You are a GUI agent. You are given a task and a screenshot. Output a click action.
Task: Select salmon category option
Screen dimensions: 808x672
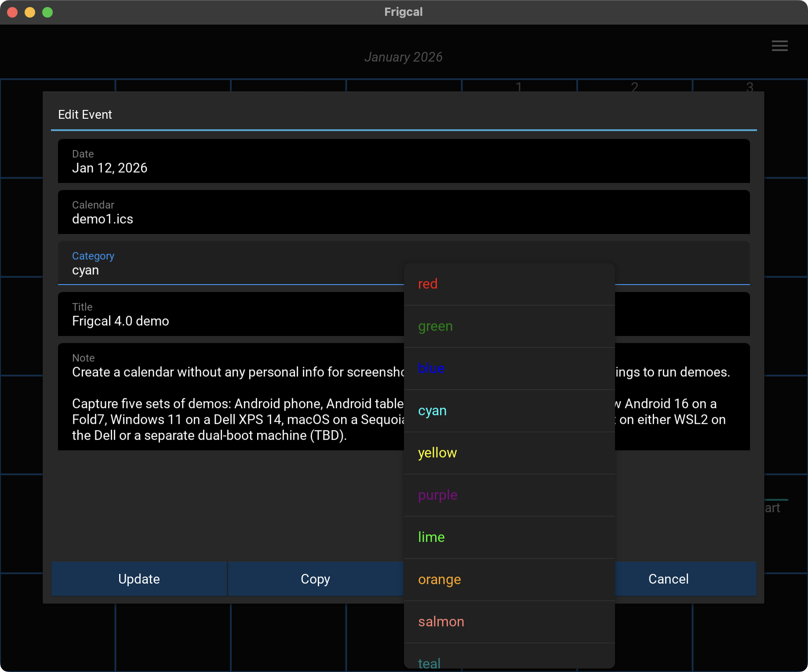509,622
